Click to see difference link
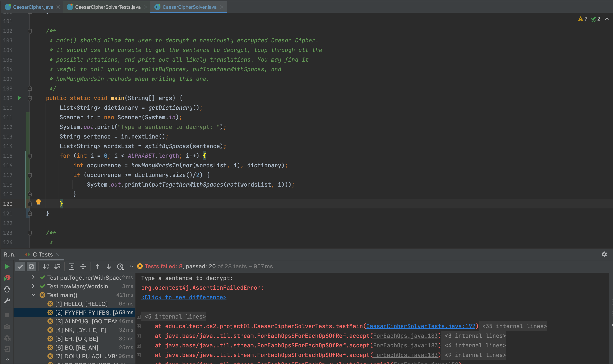 [184, 297]
